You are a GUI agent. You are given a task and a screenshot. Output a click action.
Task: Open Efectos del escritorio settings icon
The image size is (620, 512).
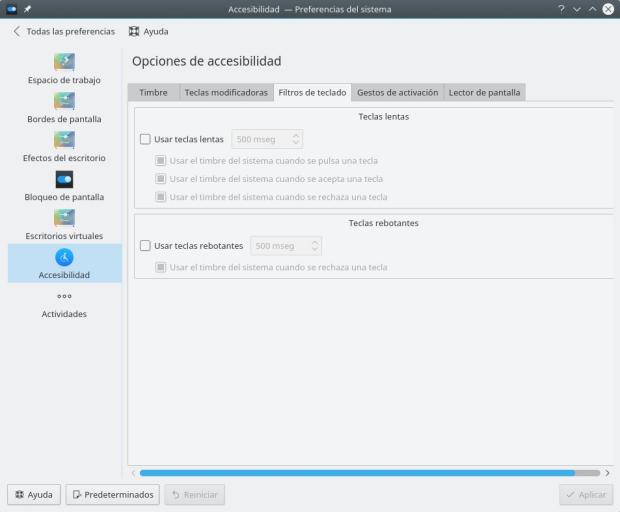pos(64,140)
